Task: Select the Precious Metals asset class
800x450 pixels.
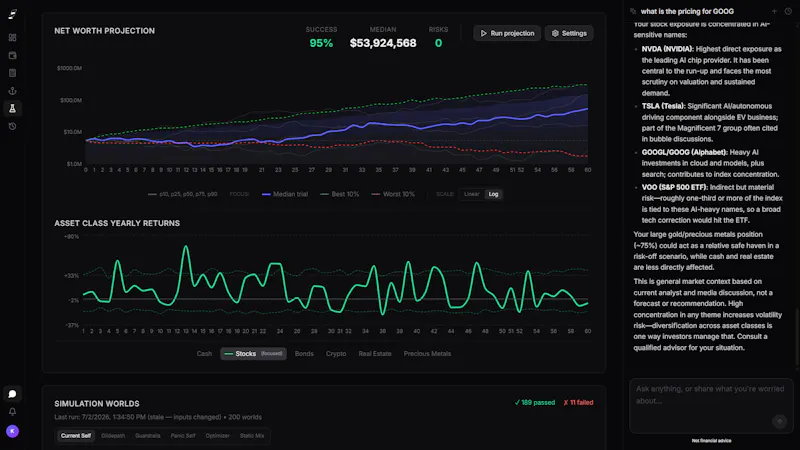Action: pos(427,354)
